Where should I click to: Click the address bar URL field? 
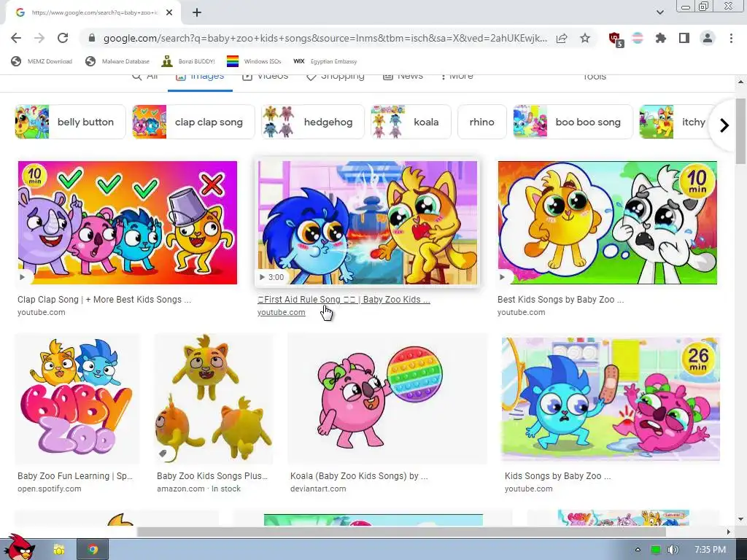325,38
